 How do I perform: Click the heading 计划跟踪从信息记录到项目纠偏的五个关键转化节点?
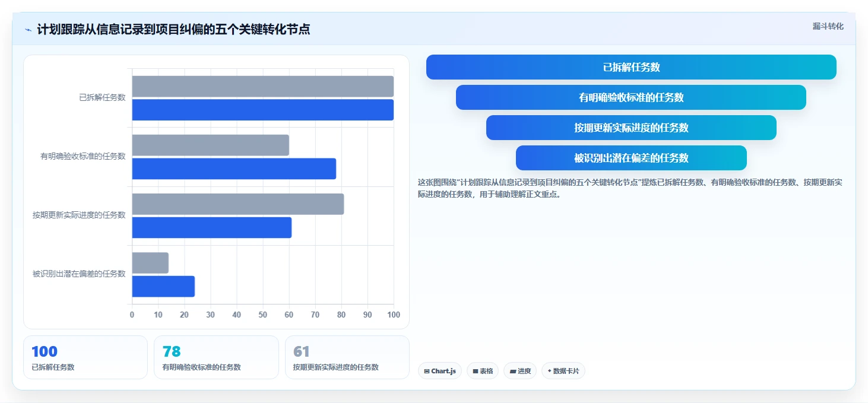click(x=173, y=29)
